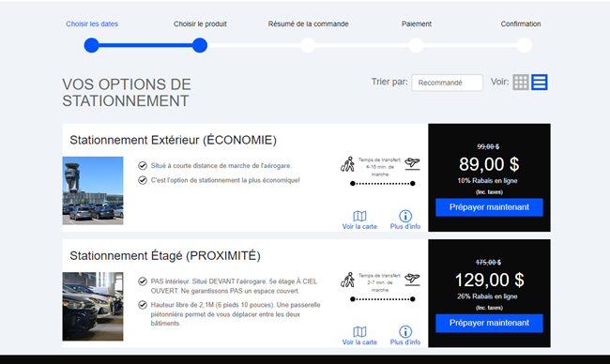Click checkmark beside 'C'est l'option de stationnement'
The image size is (610, 364).
[x=143, y=180]
